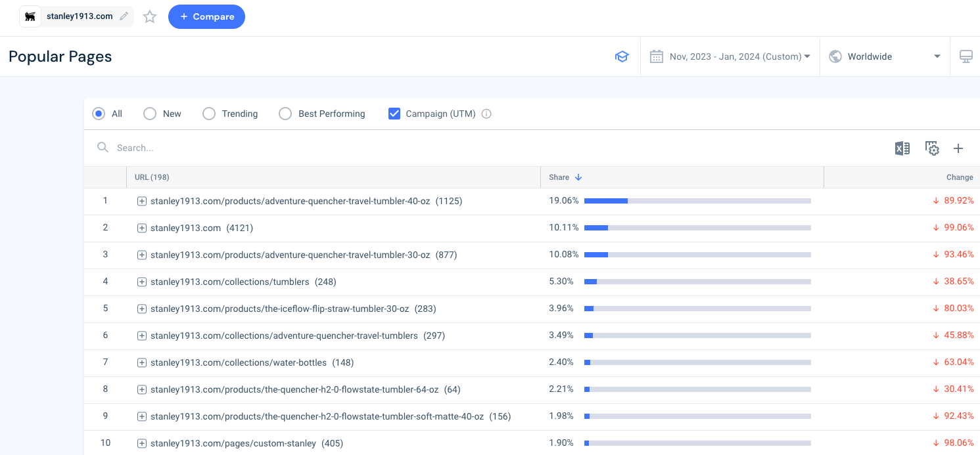Click the 5.30% share bar
The height and width of the screenshot is (455, 980).
(697, 282)
